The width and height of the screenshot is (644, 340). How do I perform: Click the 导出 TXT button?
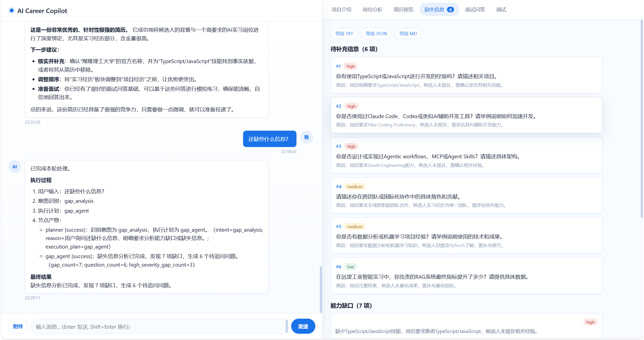(x=344, y=33)
